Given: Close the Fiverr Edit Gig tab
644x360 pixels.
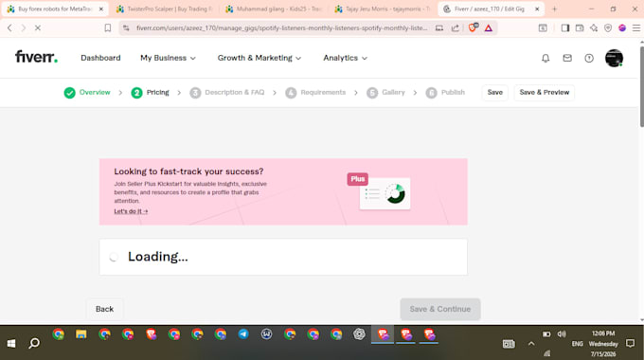Looking at the screenshot, I should tap(537, 9).
